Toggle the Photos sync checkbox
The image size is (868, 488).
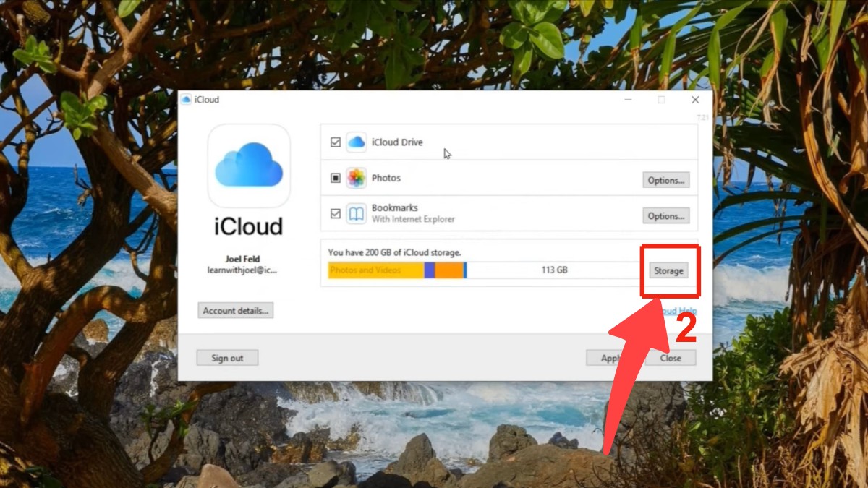pyautogui.click(x=334, y=178)
